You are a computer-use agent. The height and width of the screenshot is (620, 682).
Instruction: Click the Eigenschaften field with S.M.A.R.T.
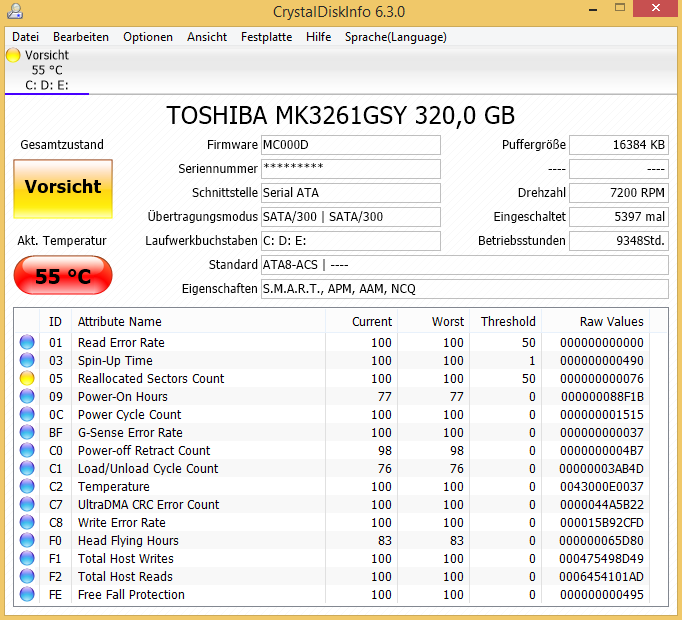pos(465,288)
